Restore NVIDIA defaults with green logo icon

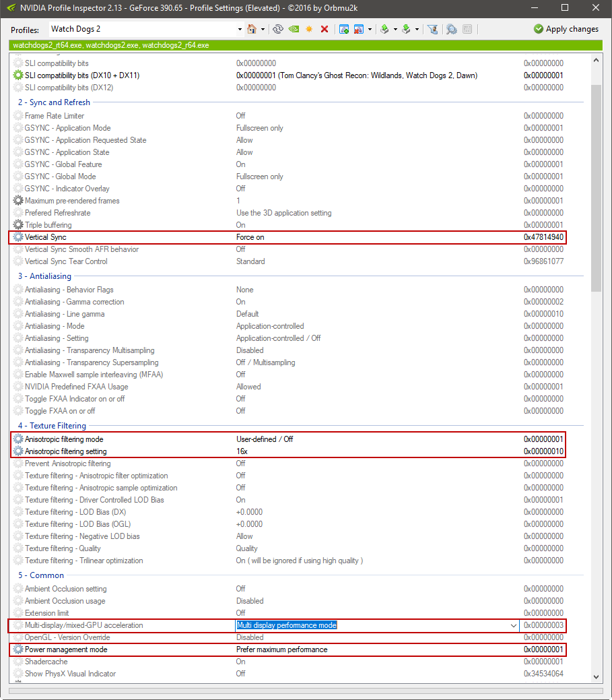click(x=294, y=29)
